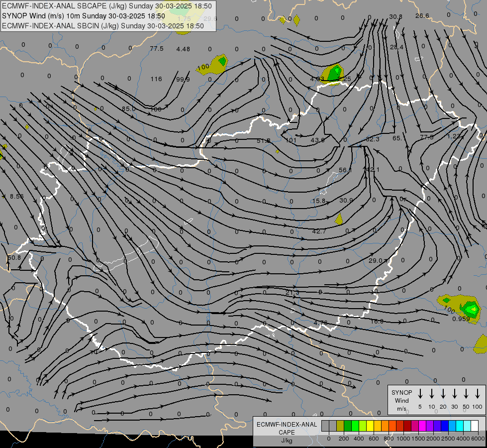Screen dimensions: 487x448
Task: Click the 5 m/s wind arrow in the legend
Action: pos(420,394)
